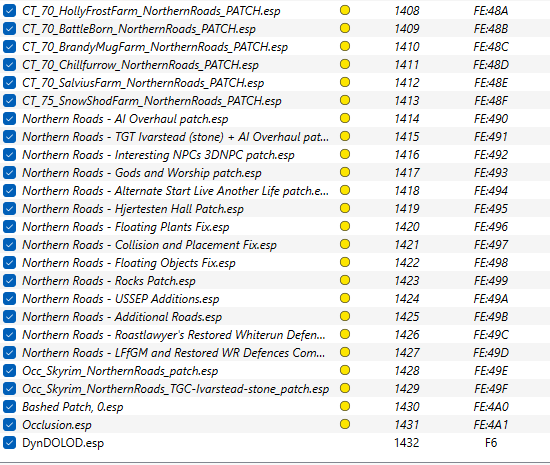Image resolution: width=550 pixels, height=465 pixels.
Task: Uncheck CT_70_HollyFrostFarm_NorthernRoads_PATCH.esp checkbox
Action: pos(9,11)
